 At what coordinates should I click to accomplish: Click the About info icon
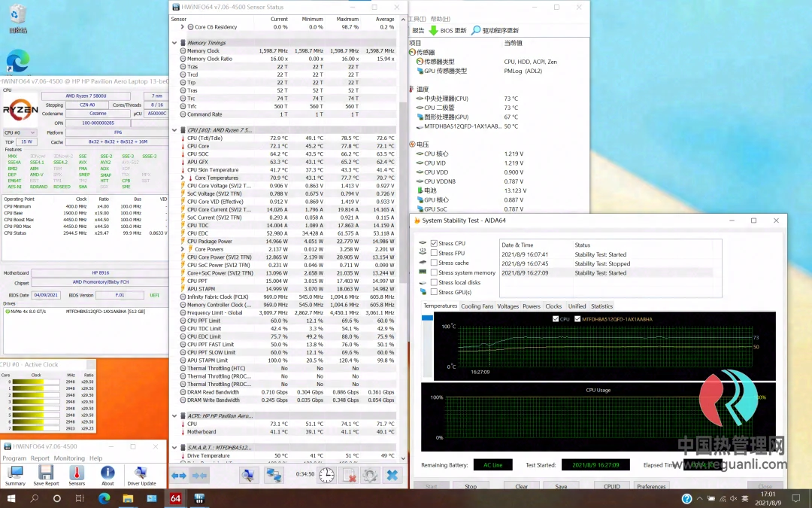click(x=108, y=476)
